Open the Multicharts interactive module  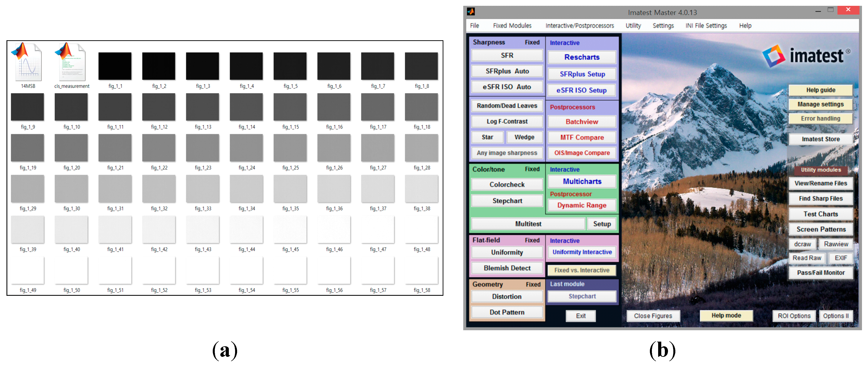tap(582, 182)
